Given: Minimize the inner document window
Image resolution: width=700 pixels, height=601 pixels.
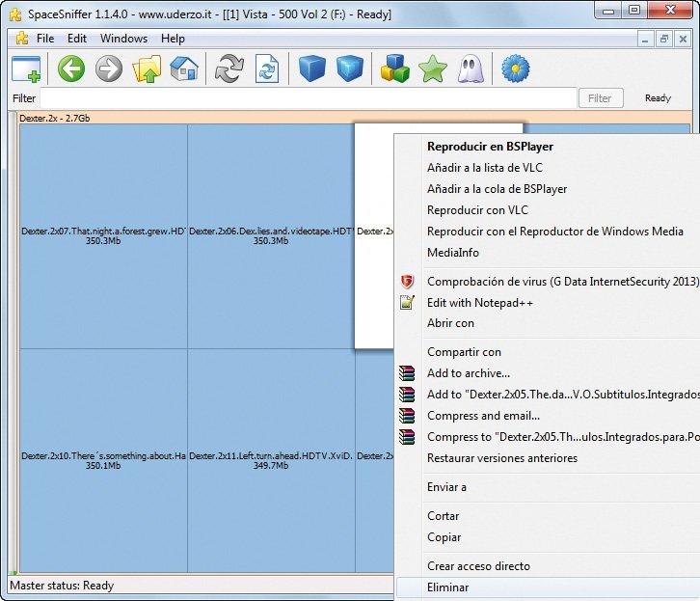Looking at the screenshot, I should point(645,40).
